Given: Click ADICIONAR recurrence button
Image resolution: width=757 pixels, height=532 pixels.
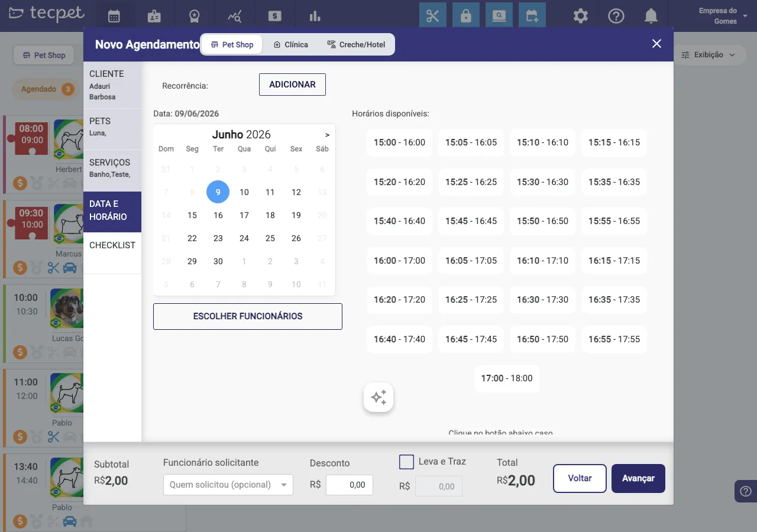Looking at the screenshot, I should 292,85.
